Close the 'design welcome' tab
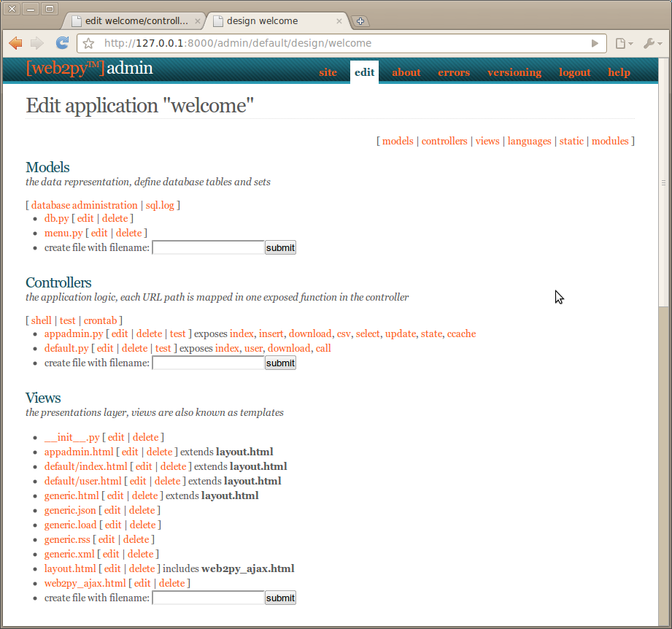672x629 pixels. coord(339,21)
